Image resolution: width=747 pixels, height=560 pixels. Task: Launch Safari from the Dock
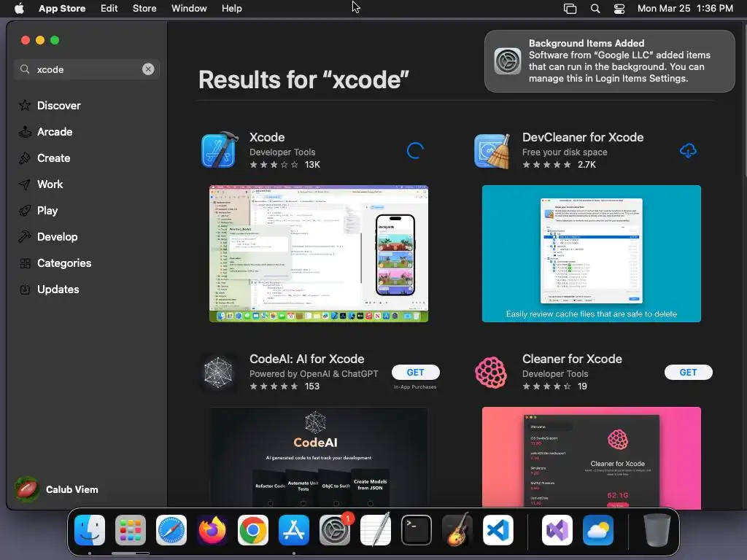coord(171,530)
